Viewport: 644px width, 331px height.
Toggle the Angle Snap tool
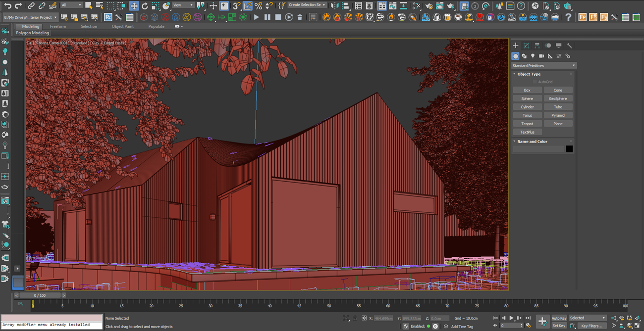248,6
